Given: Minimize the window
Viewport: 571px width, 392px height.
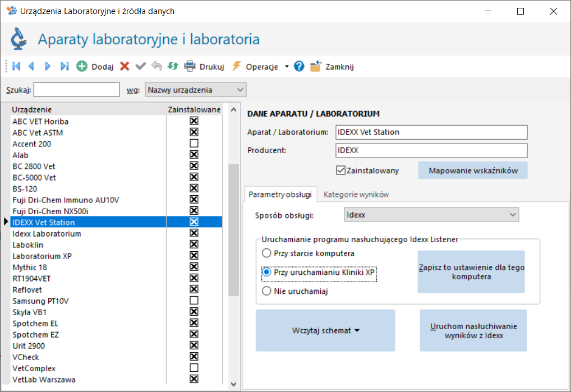Looking at the screenshot, I should (488, 11).
